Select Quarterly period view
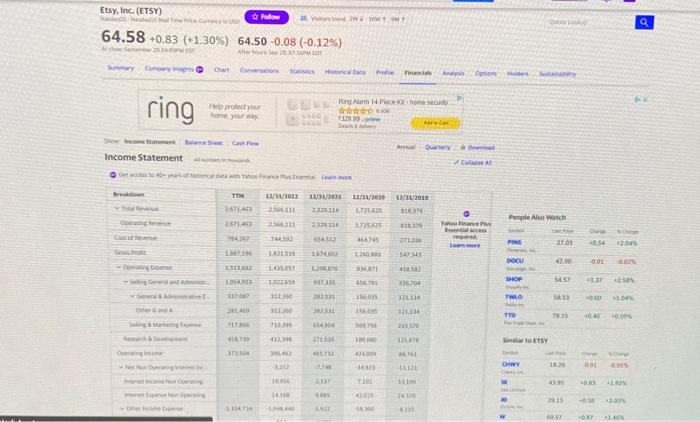Image resolution: width=700 pixels, height=422 pixels. tap(438, 147)
